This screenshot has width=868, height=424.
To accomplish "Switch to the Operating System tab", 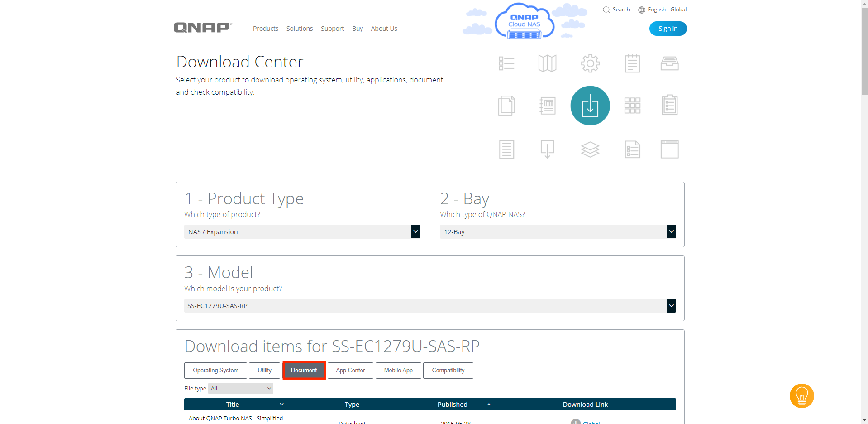I will coord(215,370).
